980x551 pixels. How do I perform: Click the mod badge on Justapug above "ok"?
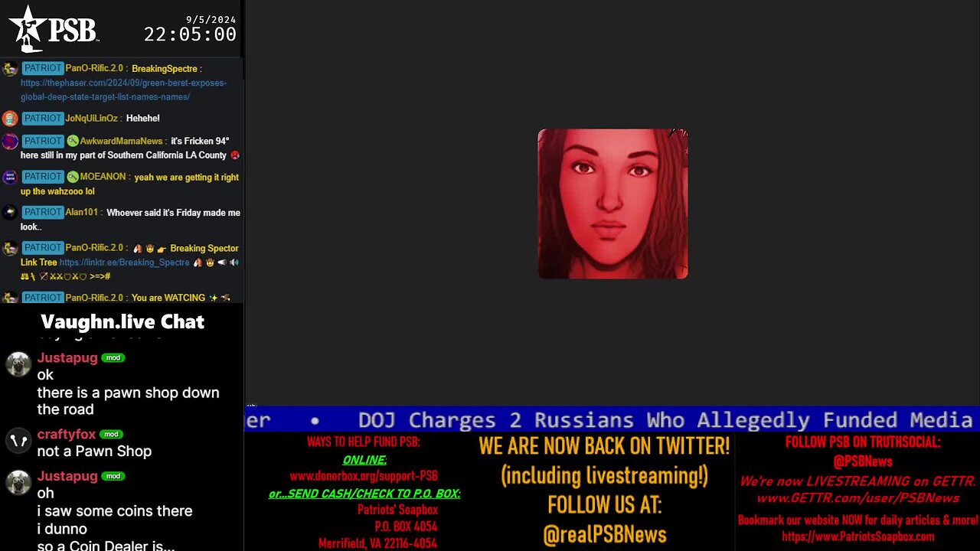(113, 357)
